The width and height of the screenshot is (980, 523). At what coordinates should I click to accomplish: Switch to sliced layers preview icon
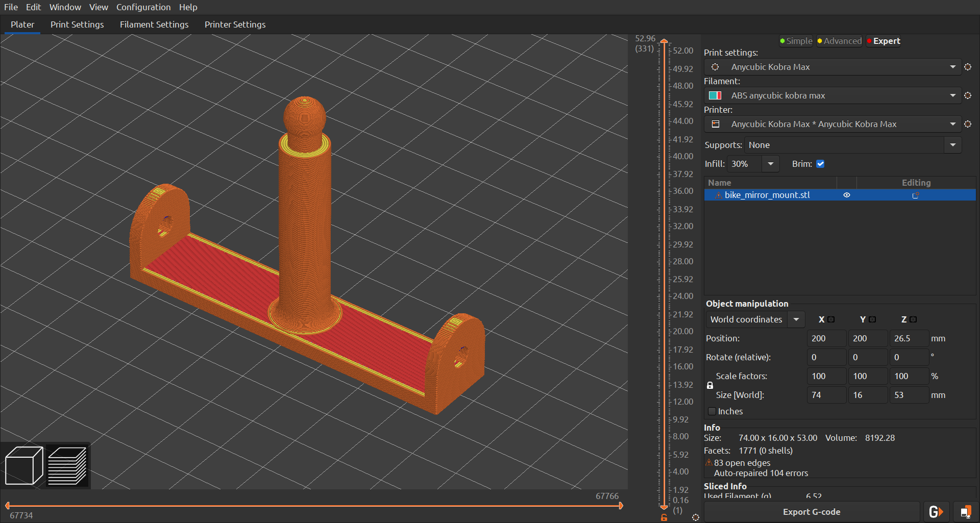tap(67, 465)
